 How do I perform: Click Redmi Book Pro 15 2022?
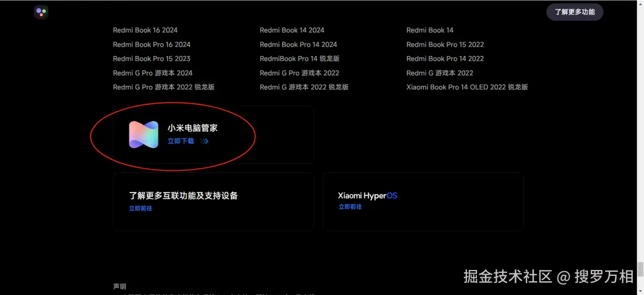pos(445,45)
